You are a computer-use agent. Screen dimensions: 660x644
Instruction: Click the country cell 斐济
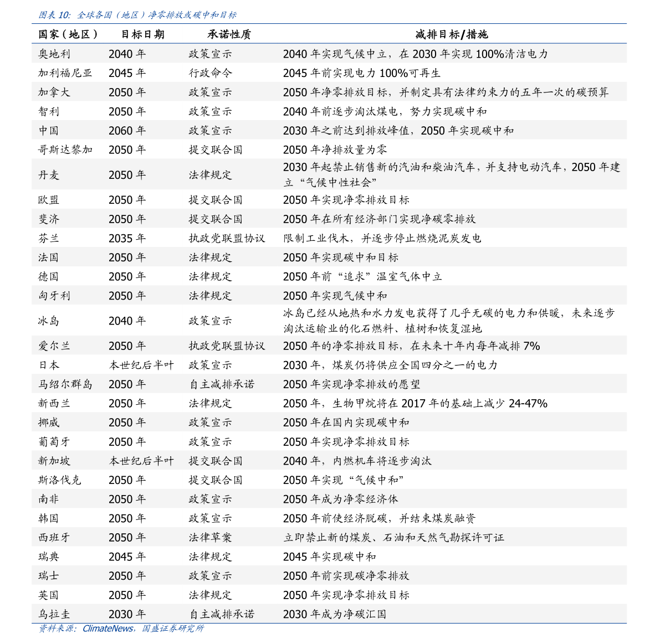(x=49, y=219)
